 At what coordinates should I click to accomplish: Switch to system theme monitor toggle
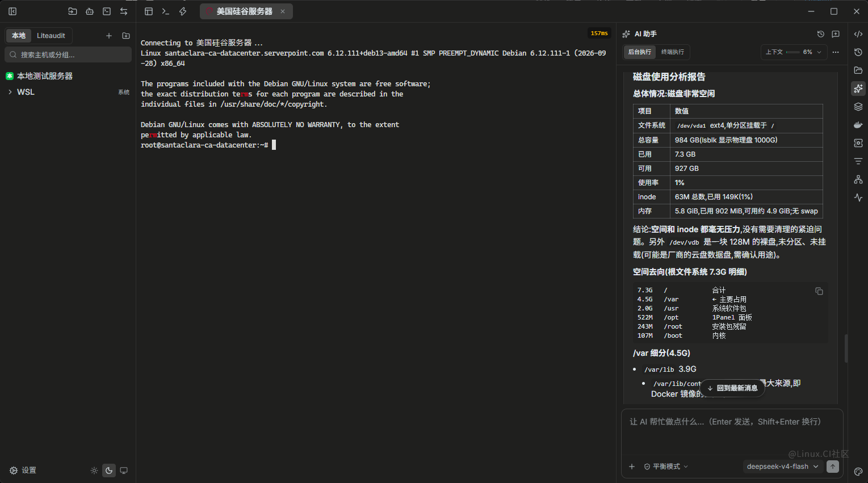124,471
